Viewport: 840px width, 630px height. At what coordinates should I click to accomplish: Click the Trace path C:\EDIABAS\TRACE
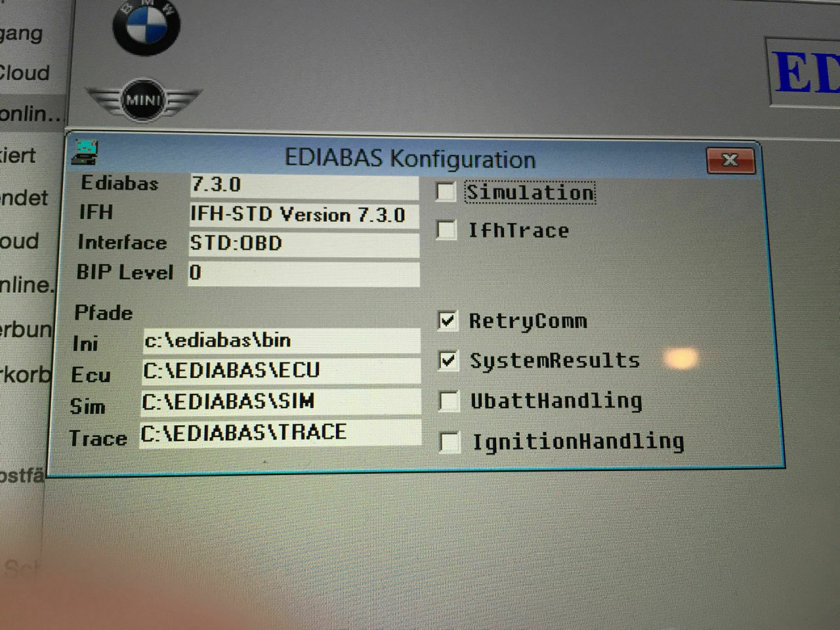[x=280, y=433]
